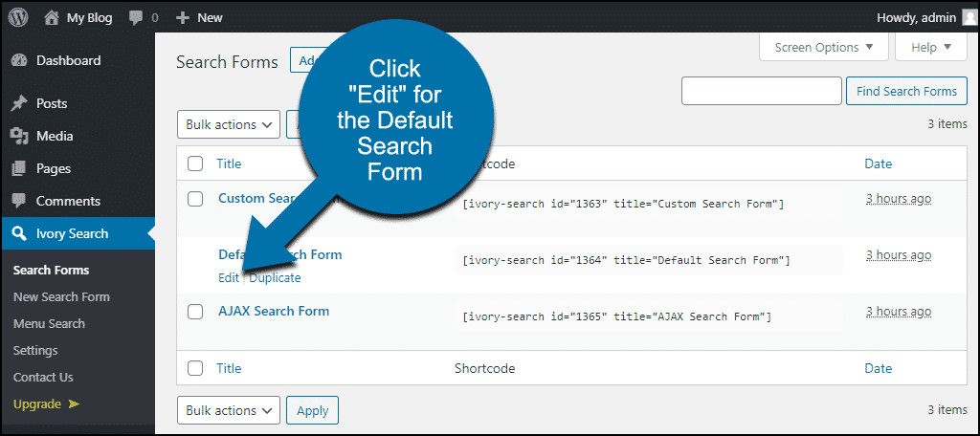Image resolution: width=980 pixels, height=436 pixels.
Task: Click Howdy, admin account menu
Action: (x=916, y=18)
